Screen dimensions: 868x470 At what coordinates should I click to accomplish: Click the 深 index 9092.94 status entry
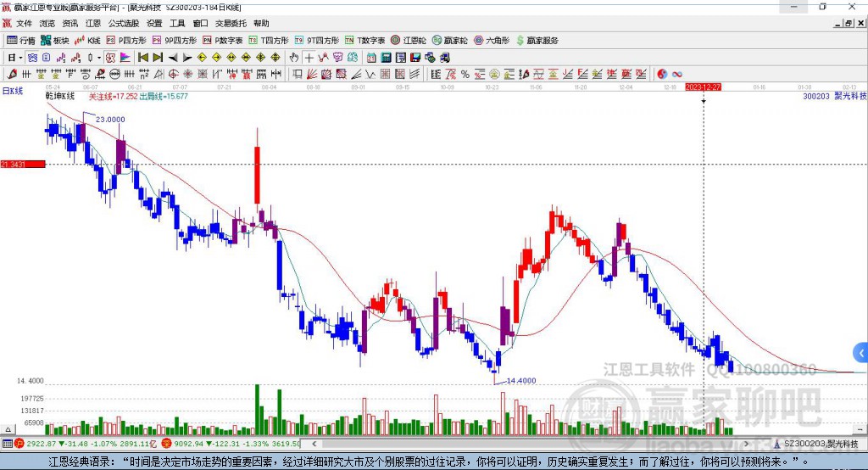coord(231,444)
